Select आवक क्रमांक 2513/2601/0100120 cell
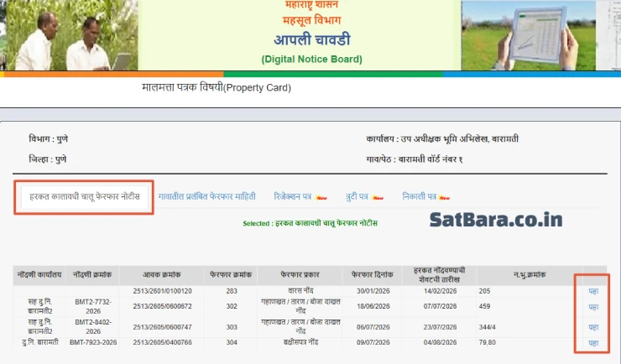Image resolution: width=621 pixels, height=364 pixels. pos(162,291)
